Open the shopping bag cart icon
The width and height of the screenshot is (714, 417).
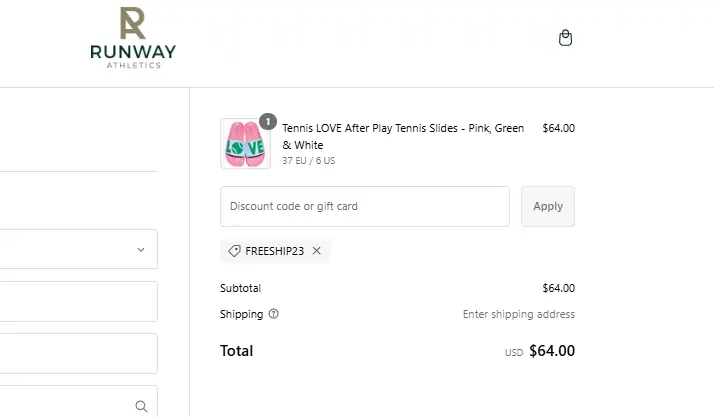[x=565, y=38]
